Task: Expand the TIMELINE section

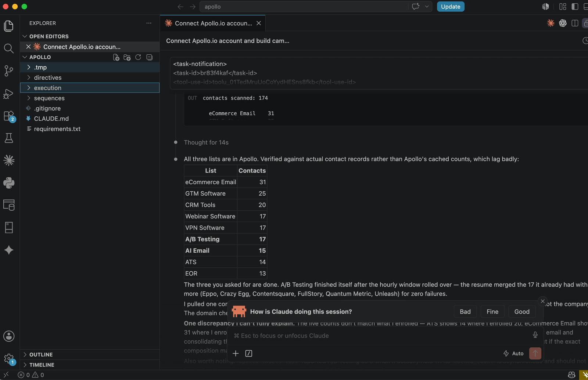Action: [90, 365]
